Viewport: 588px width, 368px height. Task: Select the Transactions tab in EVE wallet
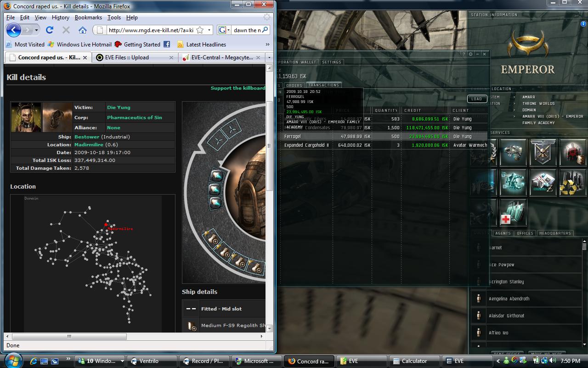pos(323,85)
